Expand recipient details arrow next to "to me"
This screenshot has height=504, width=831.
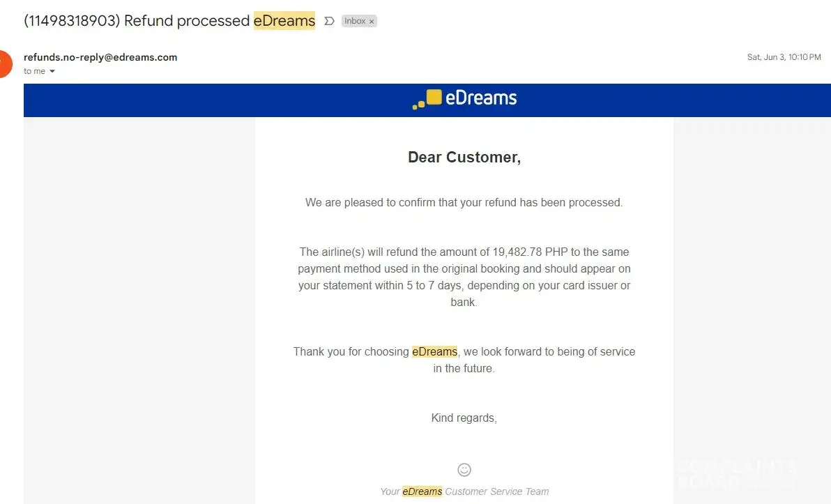point(52,71)
